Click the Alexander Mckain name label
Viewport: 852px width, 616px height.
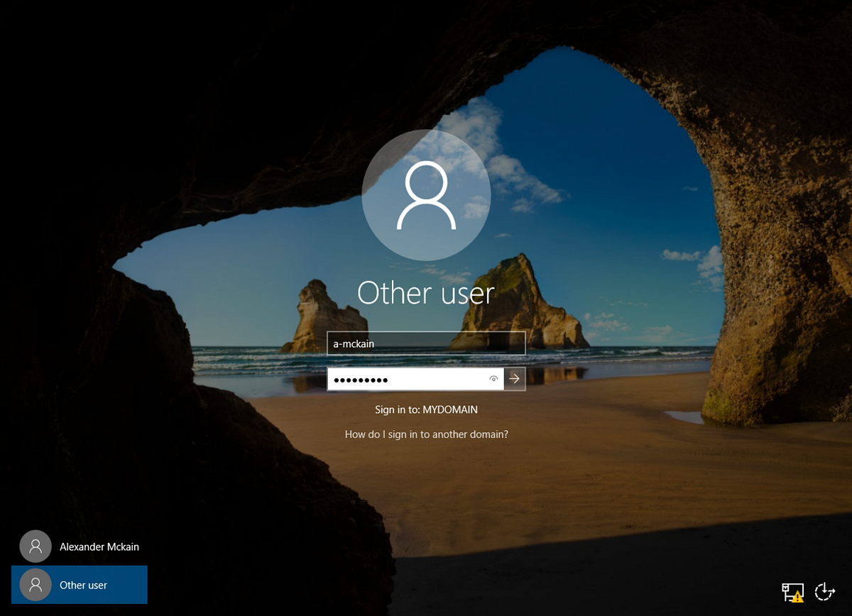99,546
